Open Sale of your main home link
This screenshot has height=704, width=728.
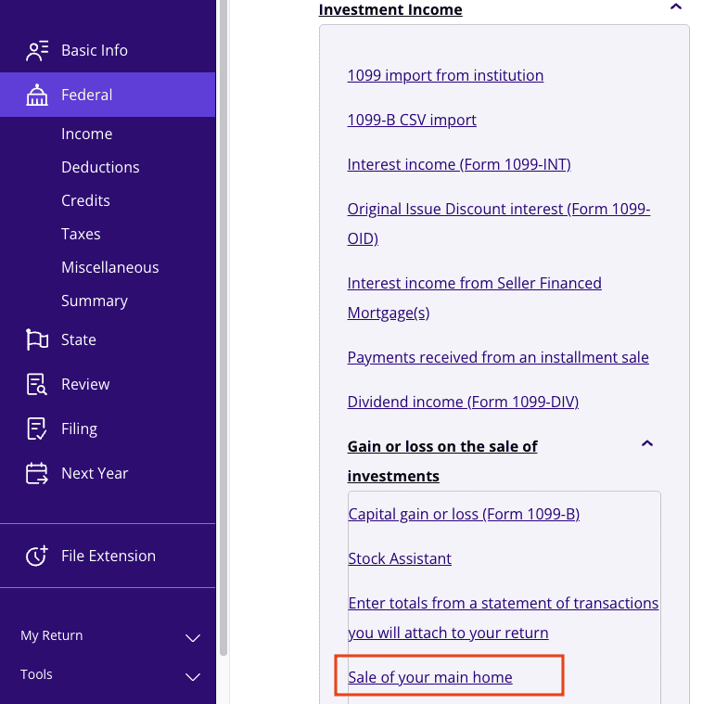coord(430,677)
